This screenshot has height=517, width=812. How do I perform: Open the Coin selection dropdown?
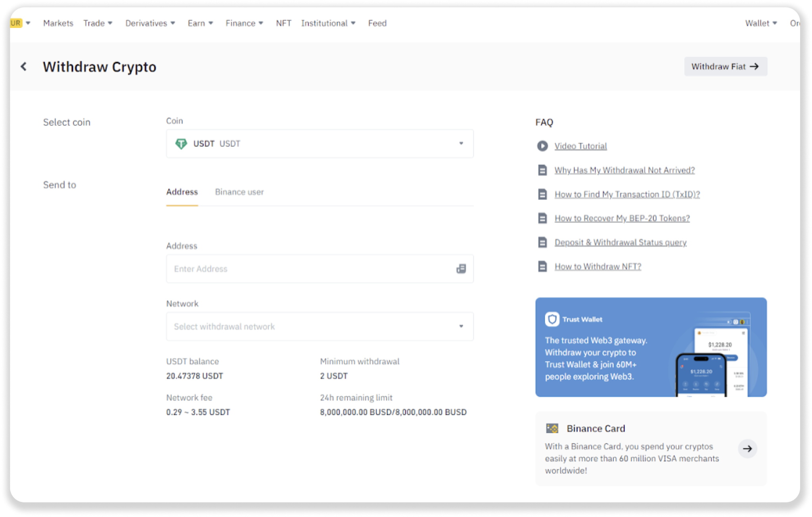[320, 144]
